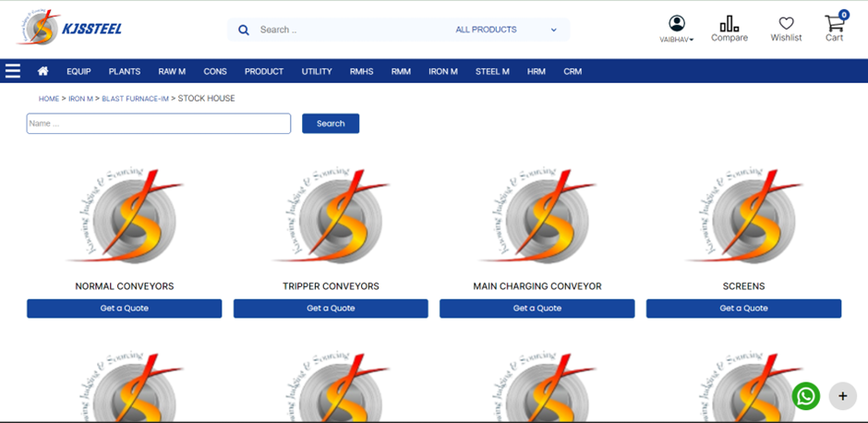Follow the HOME breadcrumb link
Viewport: 868px width, 423px height.
[49, 99]
